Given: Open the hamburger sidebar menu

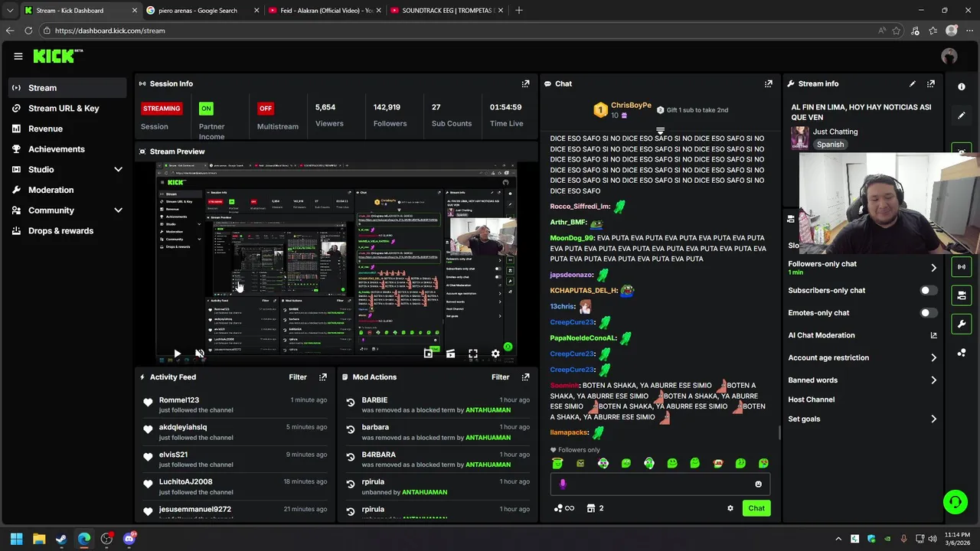Looking at the screenshot, I should [18, 56].
